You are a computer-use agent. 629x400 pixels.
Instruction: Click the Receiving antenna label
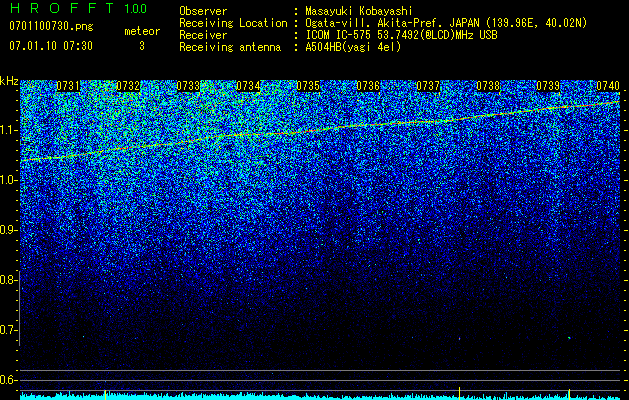pos(230,47)
